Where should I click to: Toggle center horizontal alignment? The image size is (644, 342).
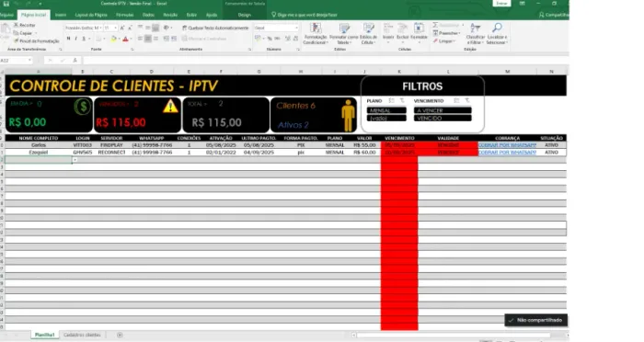pyautogui.click(x=148, y=39)
